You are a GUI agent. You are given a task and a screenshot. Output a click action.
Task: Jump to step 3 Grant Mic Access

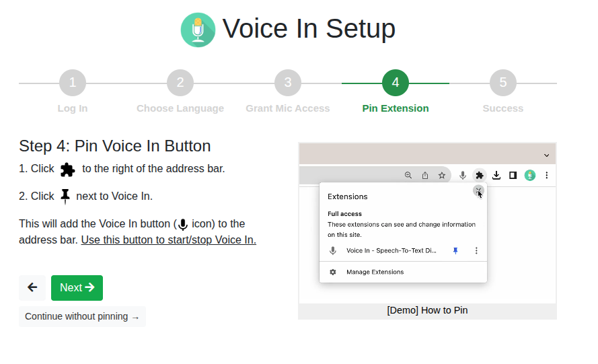pos(288,83)
